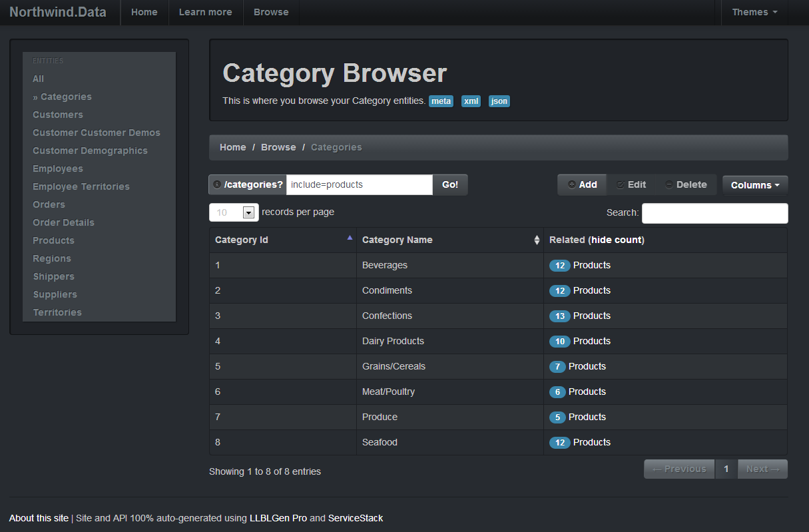Open the LLBLGen Pro footer link

[278, 518]
